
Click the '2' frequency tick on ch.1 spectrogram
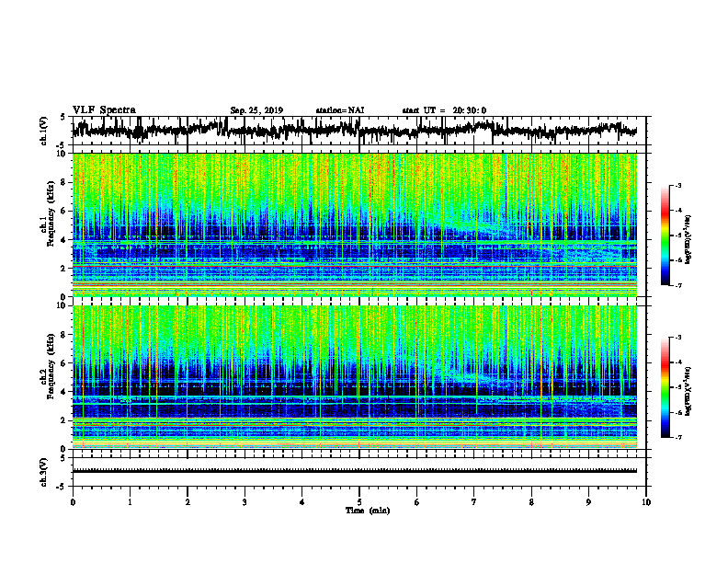point(64,269)
